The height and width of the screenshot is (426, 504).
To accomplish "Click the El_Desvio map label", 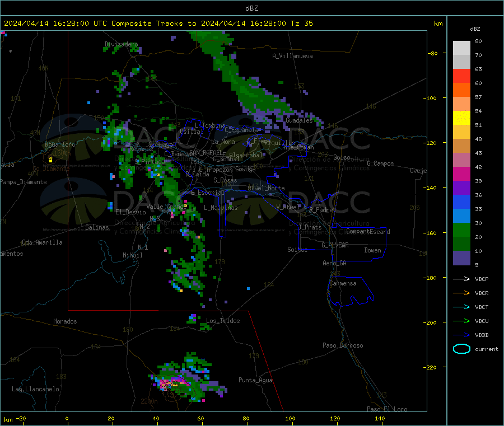I will (130, 212).
